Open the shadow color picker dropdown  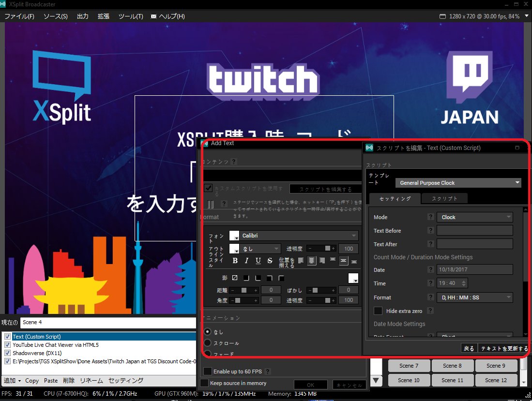click(x=355, y=281)
